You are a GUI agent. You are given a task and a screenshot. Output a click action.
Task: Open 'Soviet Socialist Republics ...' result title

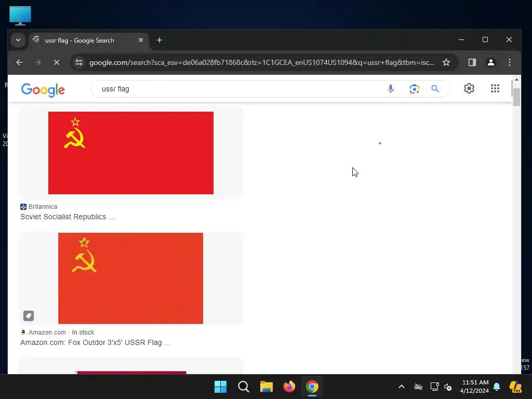[x=67, y=217]
